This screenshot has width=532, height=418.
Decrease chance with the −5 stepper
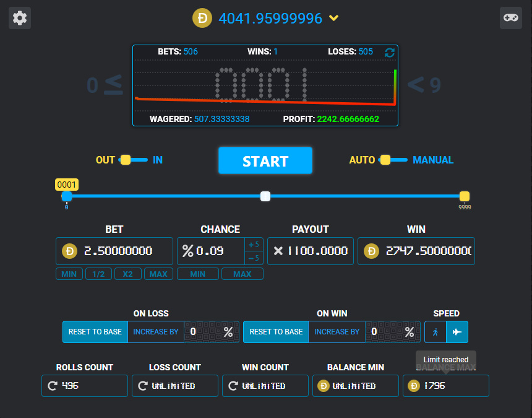point(254,258)
